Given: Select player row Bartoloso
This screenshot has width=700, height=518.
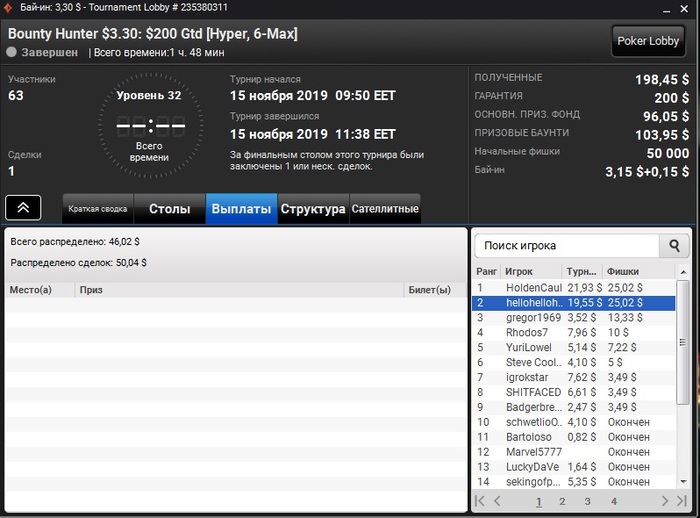Looking at the screenshot, I should [574, 437].
